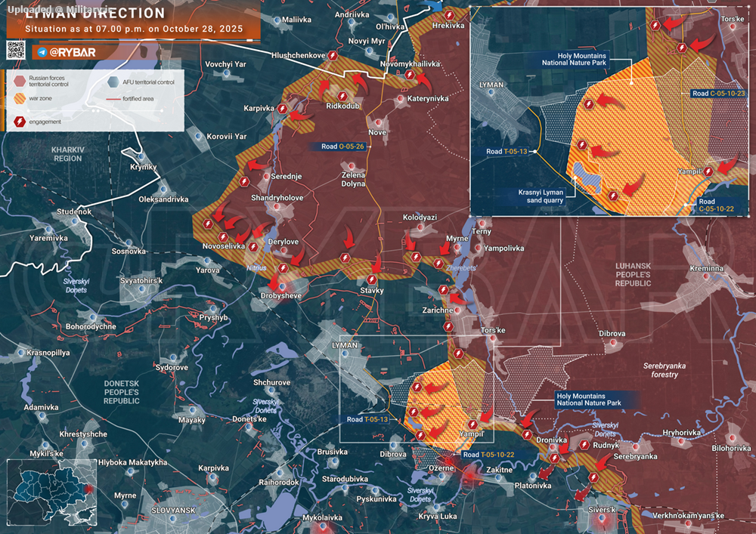Screen dimensions: 756x534
Task: Click the Drobysheve settlement dot
Action: (x=282, y=285)
